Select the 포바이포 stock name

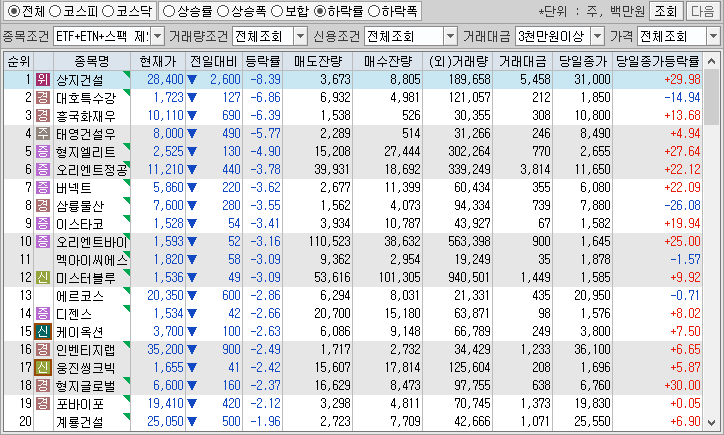pos(80,404)
